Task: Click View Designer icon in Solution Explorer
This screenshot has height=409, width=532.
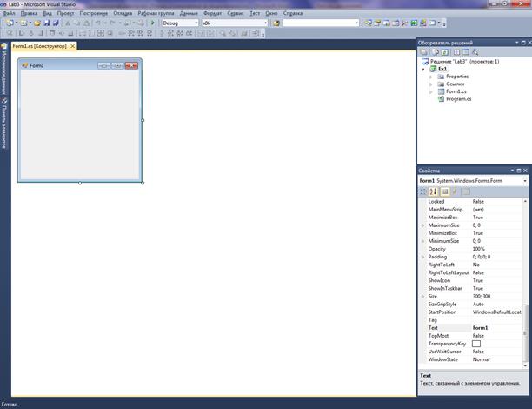Action: click(x=466, y=52)
